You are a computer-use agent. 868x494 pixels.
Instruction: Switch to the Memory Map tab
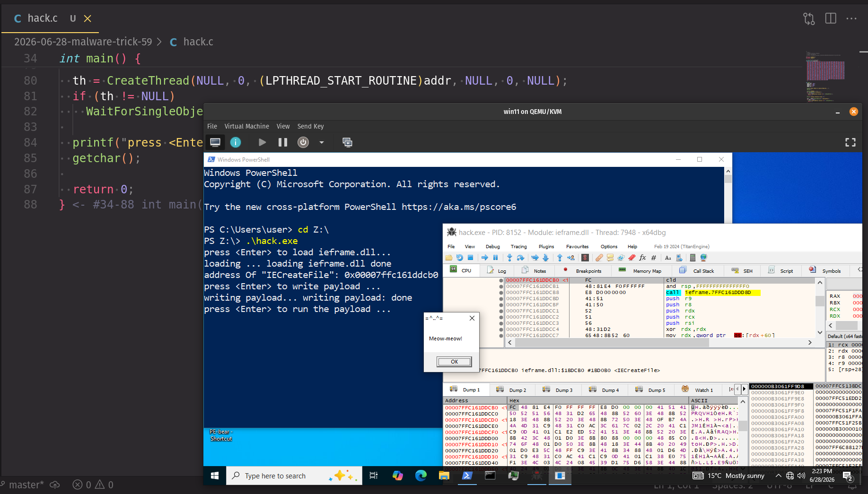point(640,271)
